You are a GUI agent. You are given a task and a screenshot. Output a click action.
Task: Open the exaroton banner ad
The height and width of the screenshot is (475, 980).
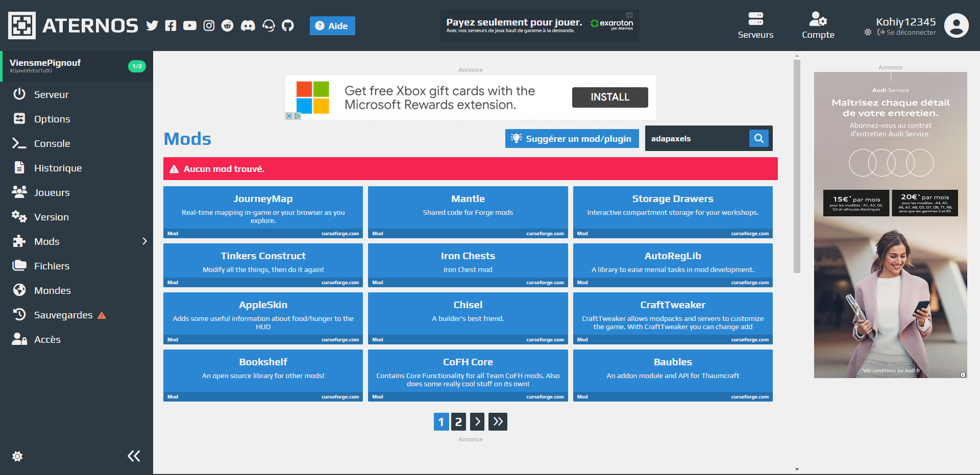click(x=540, y=26)
